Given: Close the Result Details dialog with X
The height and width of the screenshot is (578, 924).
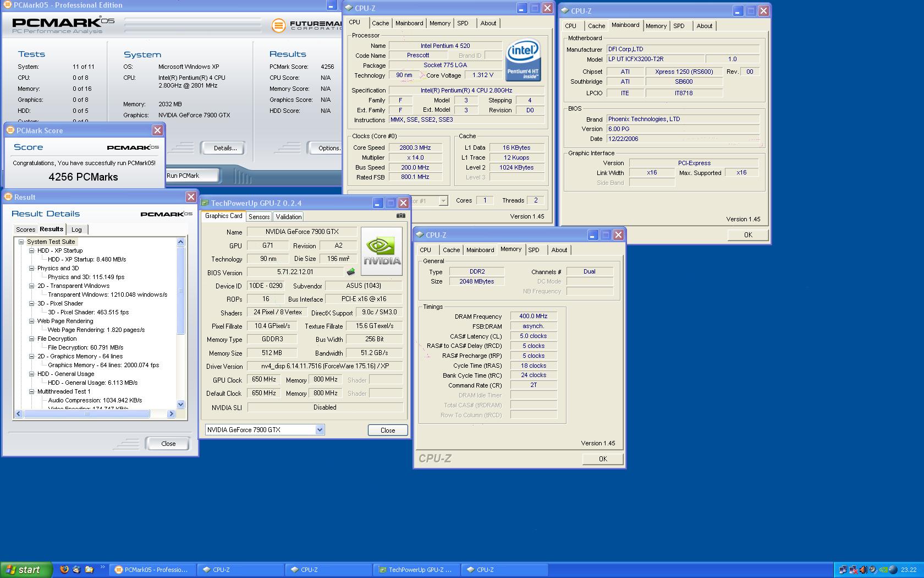Looking at the screenshot, I should [x=191, y=197].
